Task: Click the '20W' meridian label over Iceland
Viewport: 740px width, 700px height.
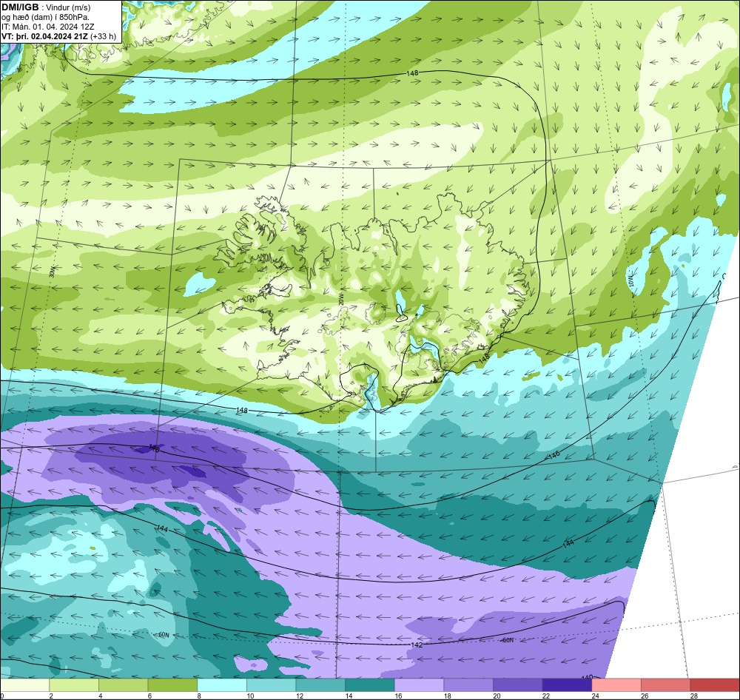Action: (340, 299)
